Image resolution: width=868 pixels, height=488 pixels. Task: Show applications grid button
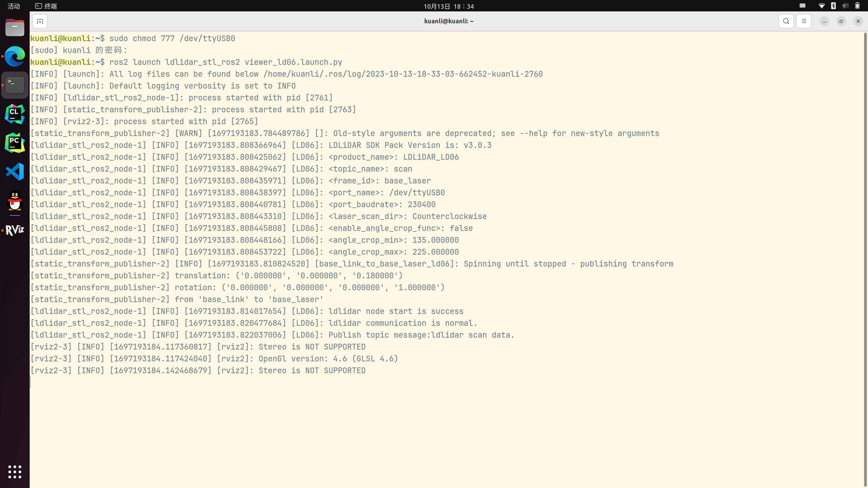click(15, 471)
